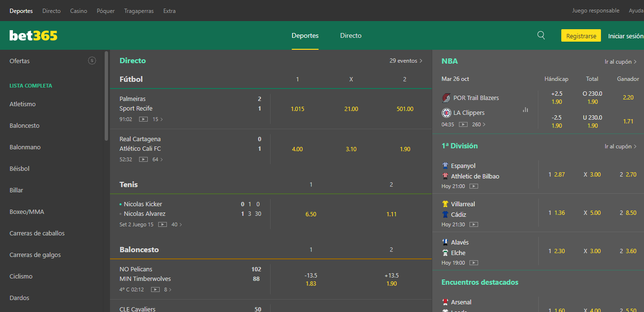Image resolution: width=644 pixels, height=312 pixels.
Task: Open Tragaperras in the top bar
Action: (139, 11)
